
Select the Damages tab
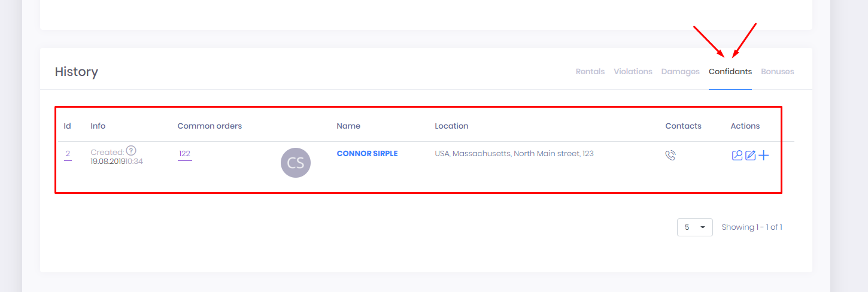680,71
